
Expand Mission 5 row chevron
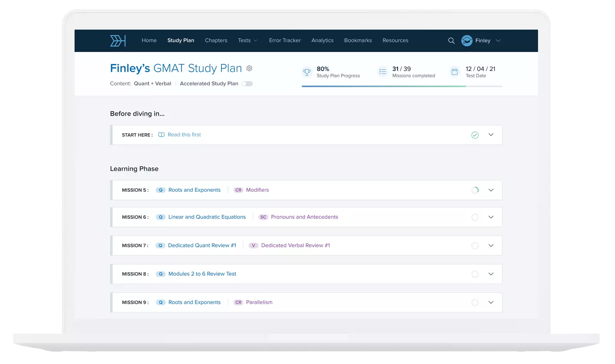[491, 190]
